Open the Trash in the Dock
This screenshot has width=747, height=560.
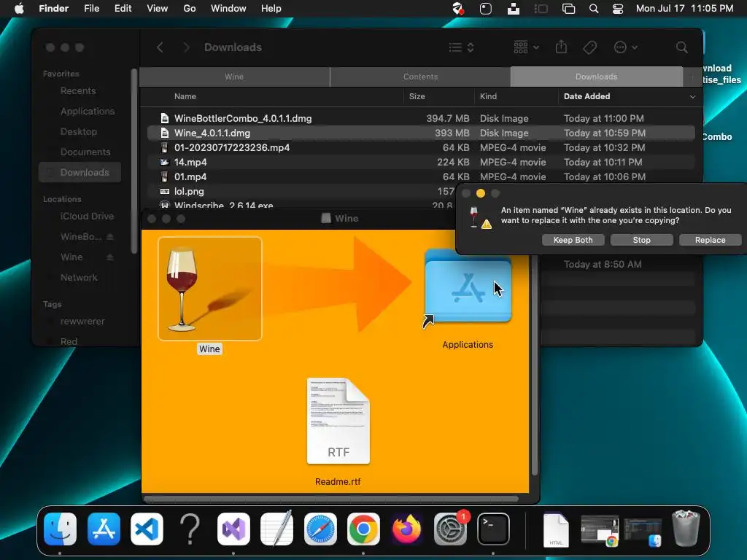[x=686, y=529]
